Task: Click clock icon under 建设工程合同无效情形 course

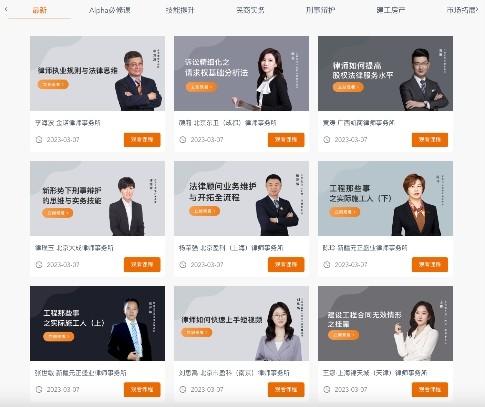Action: click(327, 389)
